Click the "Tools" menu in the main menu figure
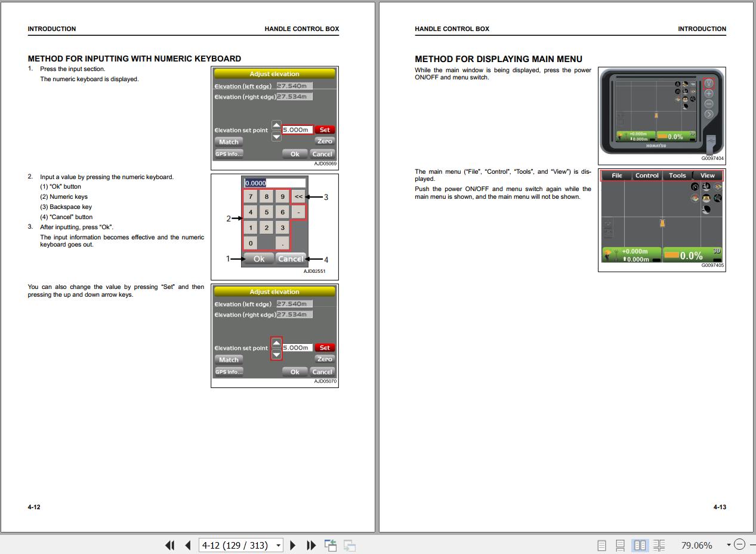Screen dimensions: 756x554 [x=677, y=176]
